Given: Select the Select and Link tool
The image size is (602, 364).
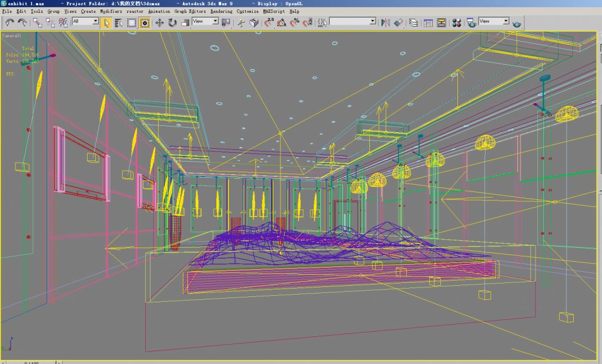Looking at the screenshot, I should click(x=37, y=22).
